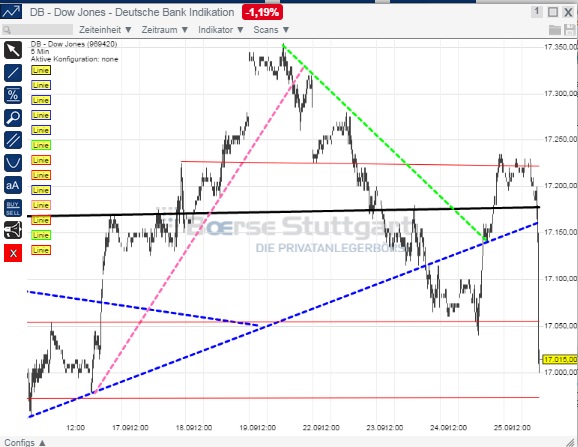
Task: Activate the aA text annotation tool
Action: coord(13,185)
